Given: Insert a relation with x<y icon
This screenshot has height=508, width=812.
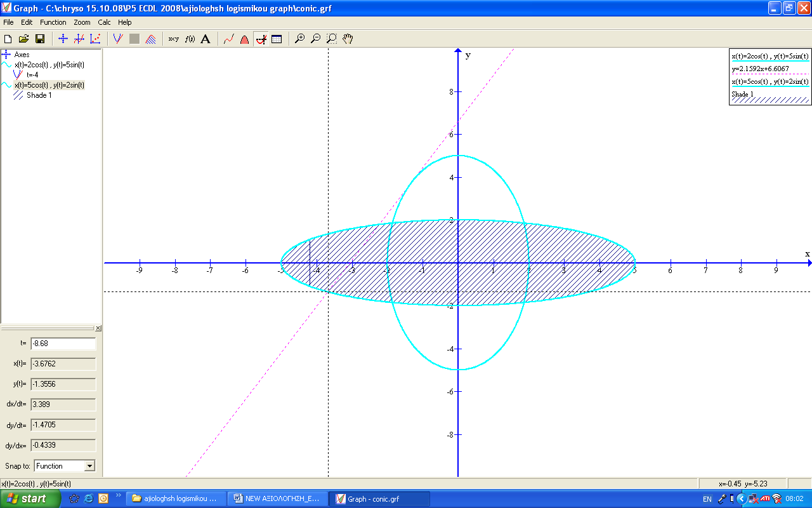Looking at the screenshot, I should pos(173,39).
